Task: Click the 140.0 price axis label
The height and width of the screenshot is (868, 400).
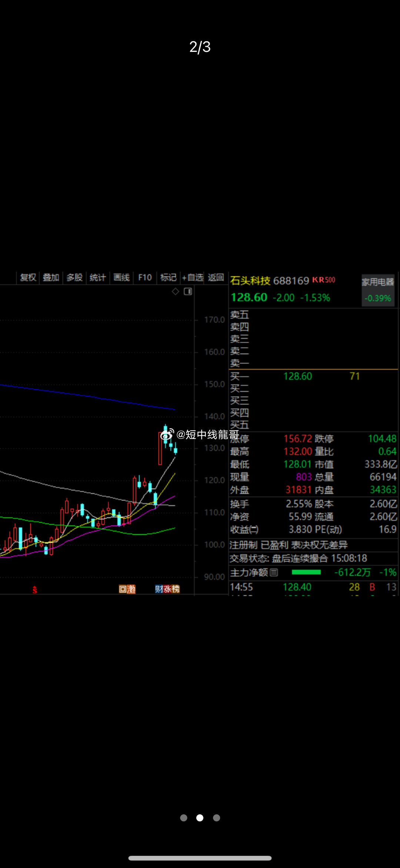Action: click(x=214, y=416)
